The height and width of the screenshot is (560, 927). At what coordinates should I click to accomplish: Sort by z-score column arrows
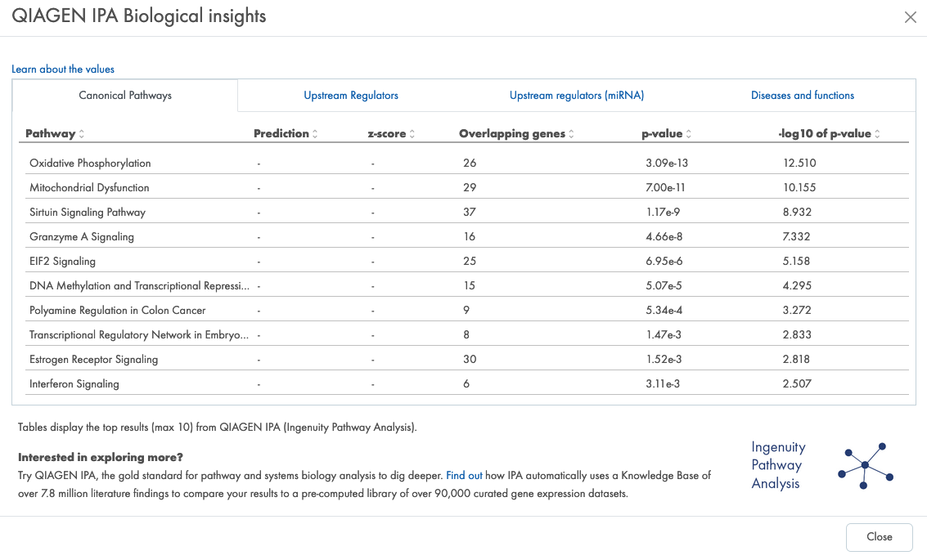[412, 134]
